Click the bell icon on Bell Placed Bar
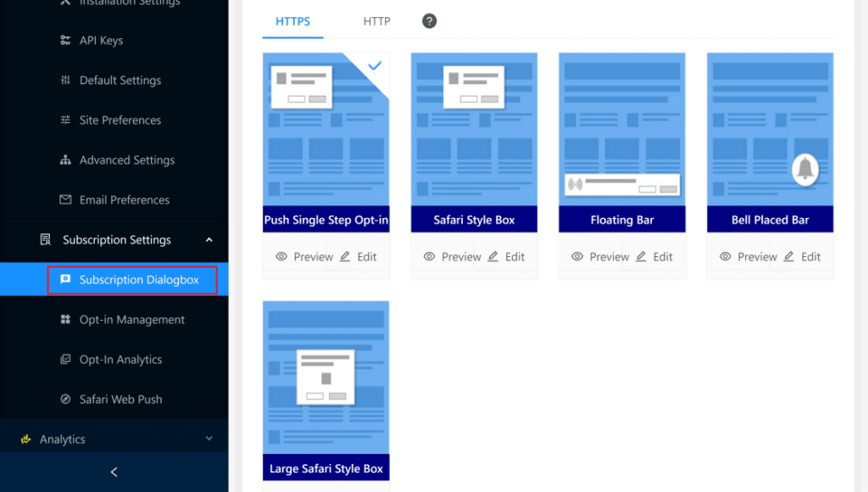 pyautogui.click(x=804, y=169)
